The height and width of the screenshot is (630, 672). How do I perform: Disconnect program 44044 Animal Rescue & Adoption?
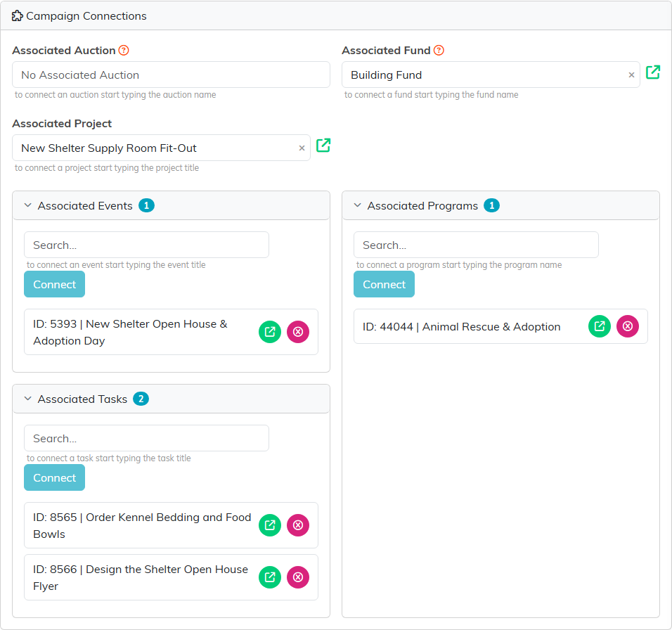coord(628,326)
